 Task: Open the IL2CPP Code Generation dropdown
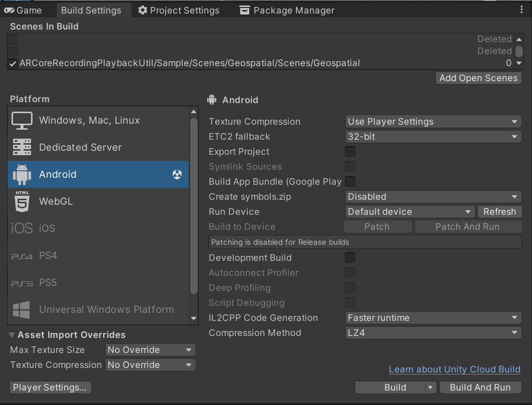click(433, 318)
